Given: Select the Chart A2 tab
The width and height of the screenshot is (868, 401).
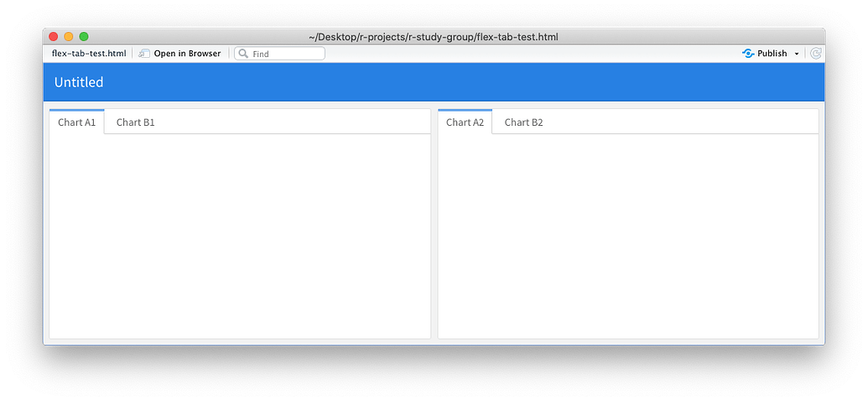Looking at the screenshot, I should click(465, 122).
